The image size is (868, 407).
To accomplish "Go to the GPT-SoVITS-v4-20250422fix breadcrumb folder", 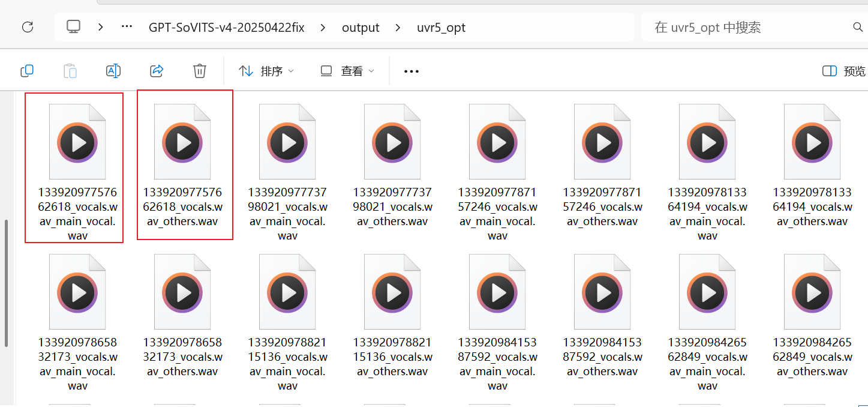I will 227,28.
